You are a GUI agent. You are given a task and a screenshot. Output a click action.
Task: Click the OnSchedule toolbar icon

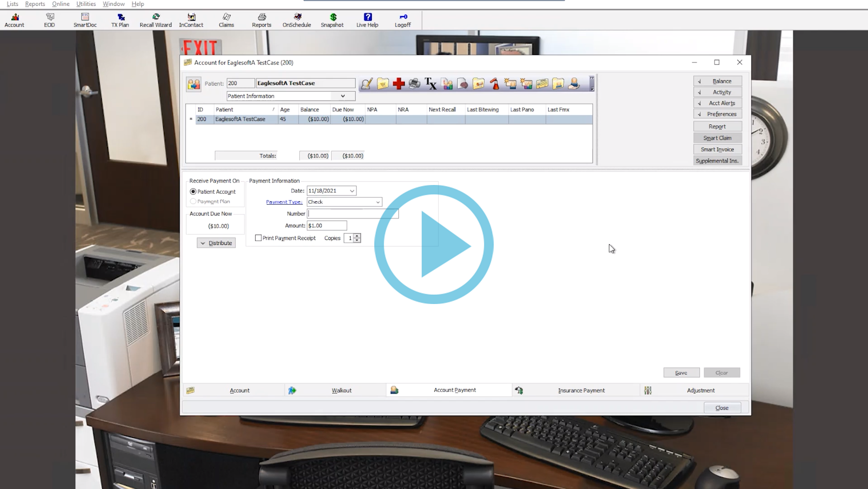pyautogui.click(x=297, y=20)
